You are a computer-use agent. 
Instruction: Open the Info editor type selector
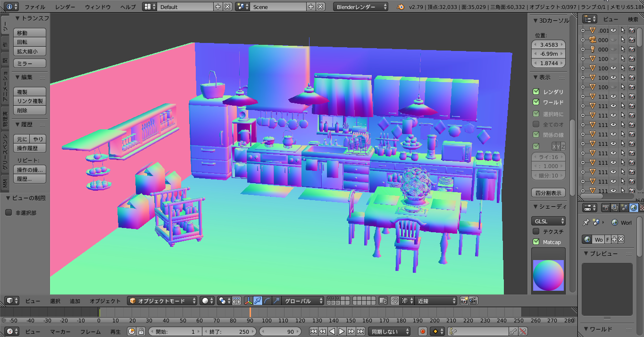pyautogui.click(x=12, y=7)
